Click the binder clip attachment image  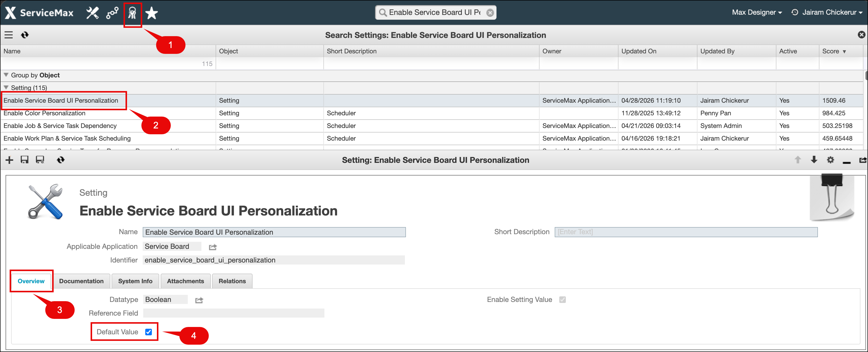(832, 197)
